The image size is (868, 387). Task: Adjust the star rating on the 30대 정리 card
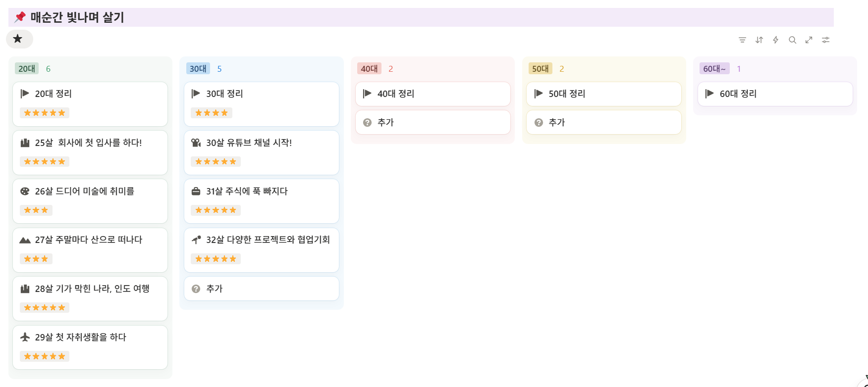(x=212, y=112)
